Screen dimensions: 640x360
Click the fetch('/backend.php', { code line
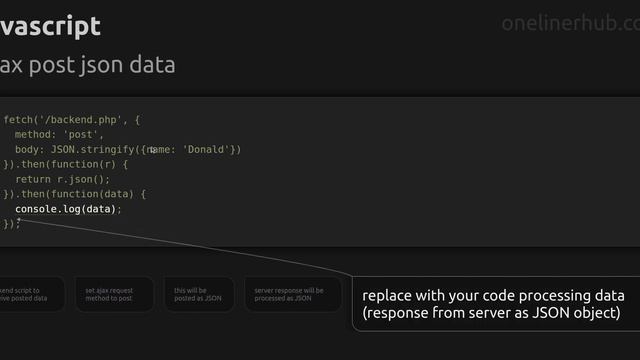pyautogui.click(x=72, y=120)
